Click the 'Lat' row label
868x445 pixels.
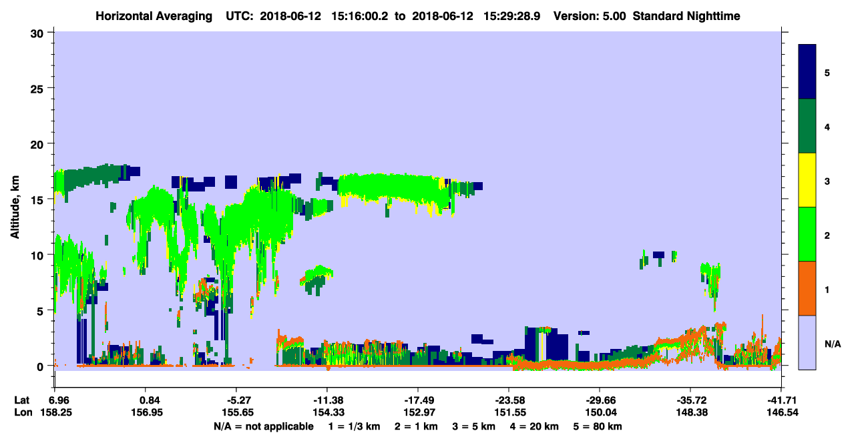pos(21,400)
